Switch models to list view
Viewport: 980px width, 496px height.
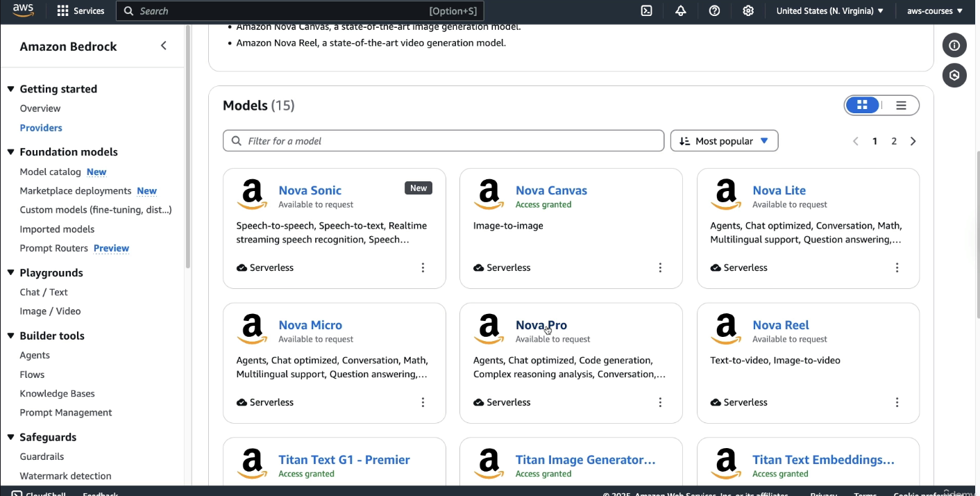[901, 106]
